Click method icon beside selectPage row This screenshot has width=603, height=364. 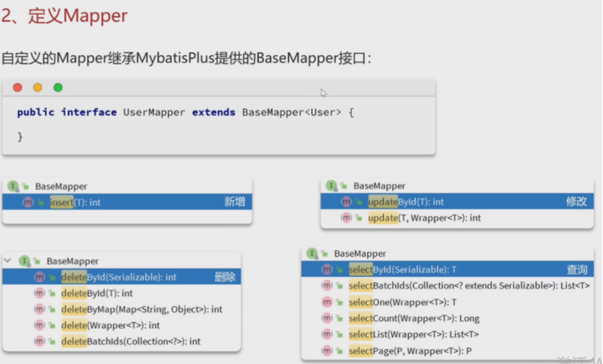[327, 350]
